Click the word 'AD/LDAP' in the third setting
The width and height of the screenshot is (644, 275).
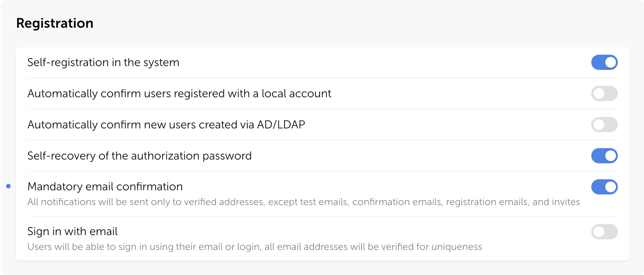click(x=281, y=125)
